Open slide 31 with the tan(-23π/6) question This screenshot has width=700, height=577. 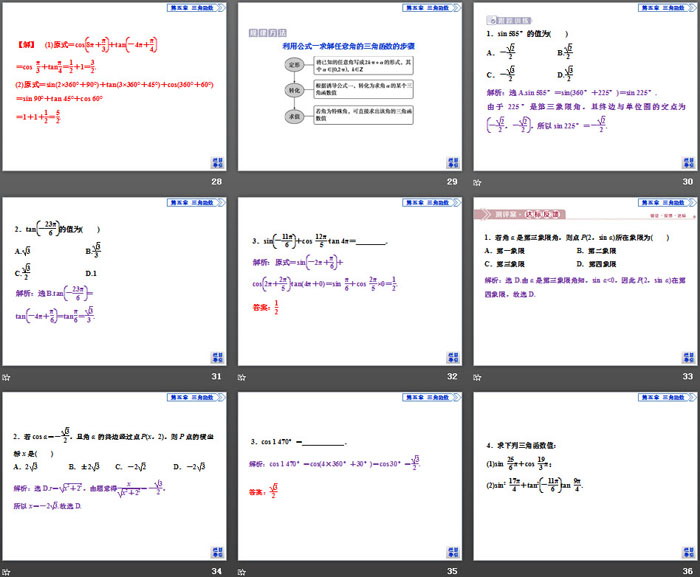pos(115,281)
